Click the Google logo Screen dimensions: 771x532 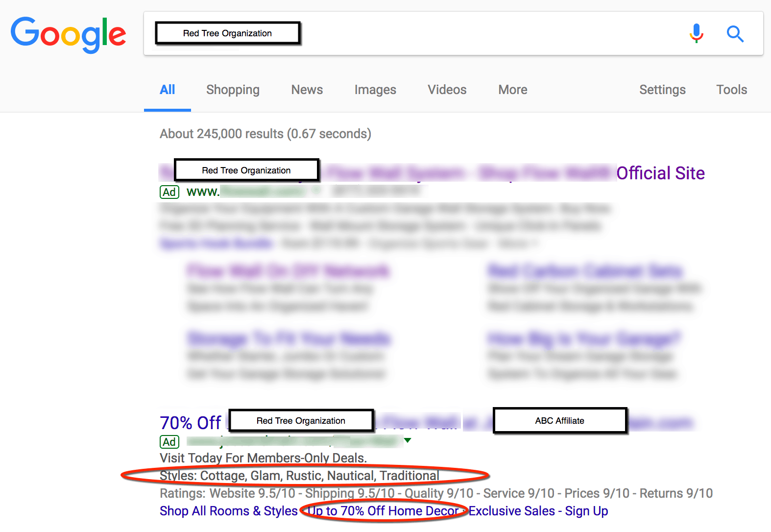[x=68, y=34]
